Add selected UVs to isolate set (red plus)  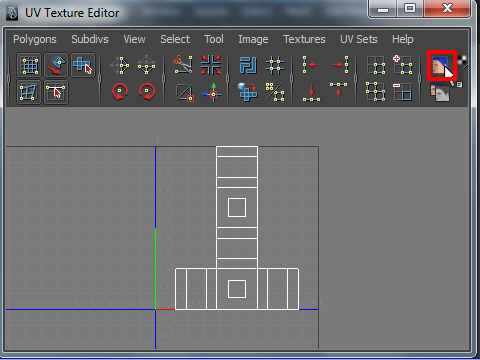(403, 65)
